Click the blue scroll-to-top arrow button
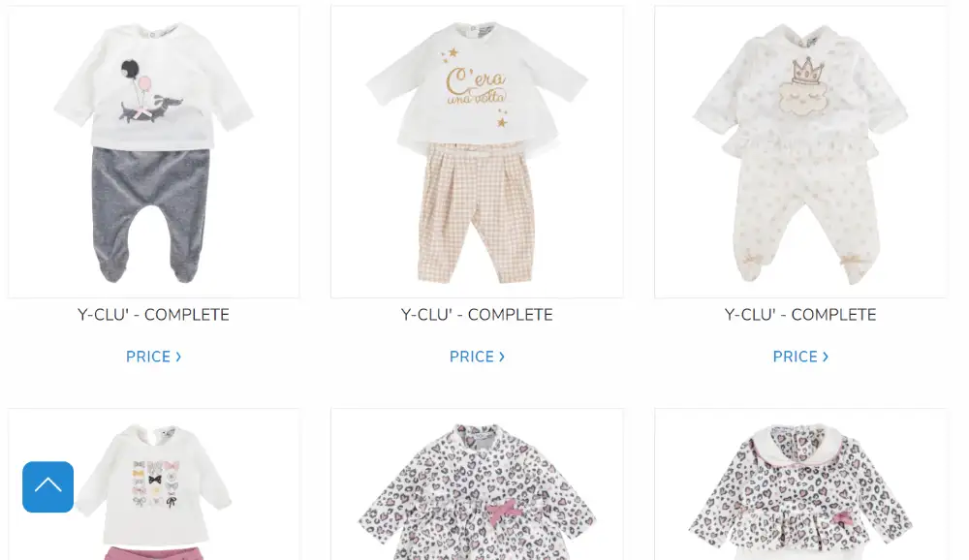Image resolution: width=969 pixels, height=560 pixels. click(47, 486)
